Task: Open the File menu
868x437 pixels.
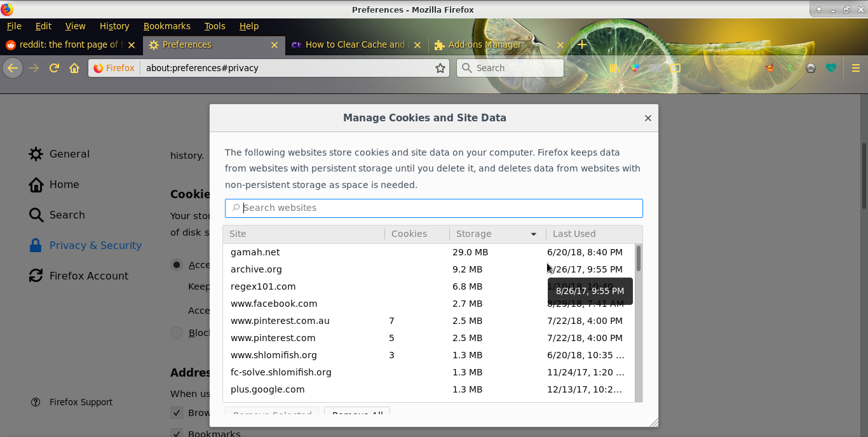Action: [x=14, y=26]
